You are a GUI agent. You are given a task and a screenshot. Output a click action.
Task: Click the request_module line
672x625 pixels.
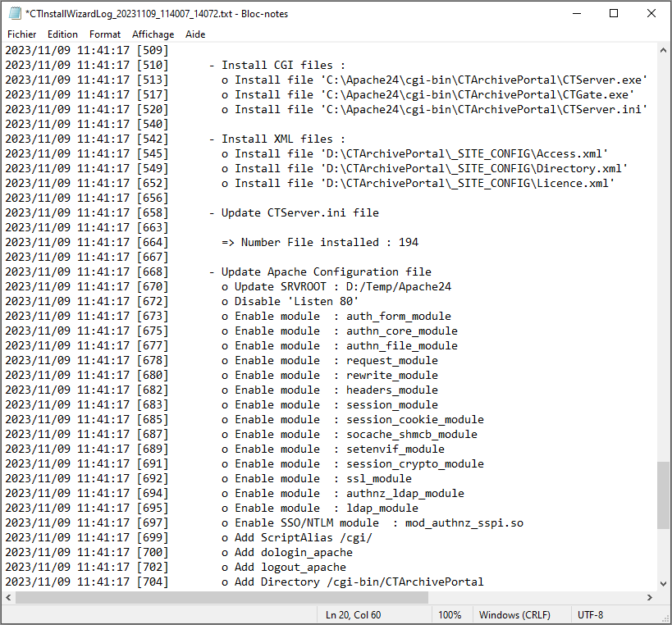(x=330, y=361)
